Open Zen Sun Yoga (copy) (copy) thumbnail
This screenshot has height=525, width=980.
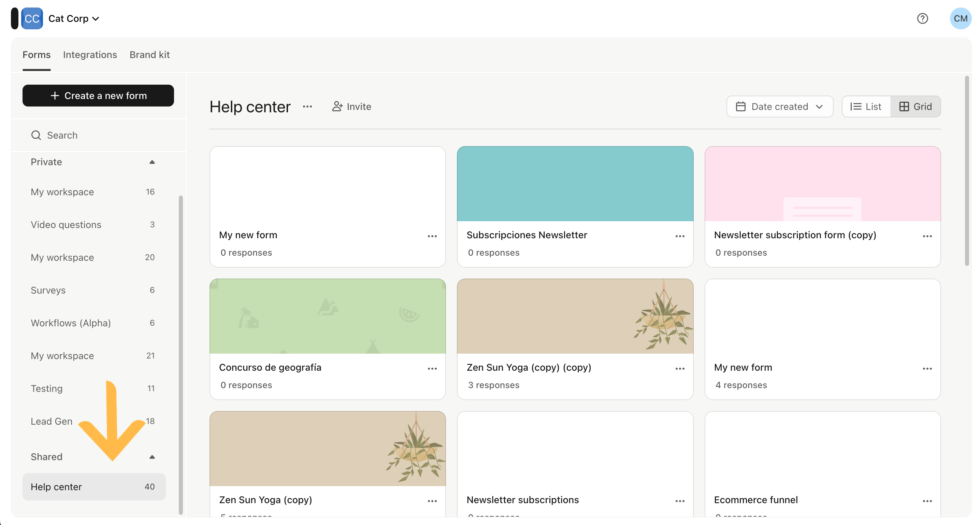(x=575, y=316)
